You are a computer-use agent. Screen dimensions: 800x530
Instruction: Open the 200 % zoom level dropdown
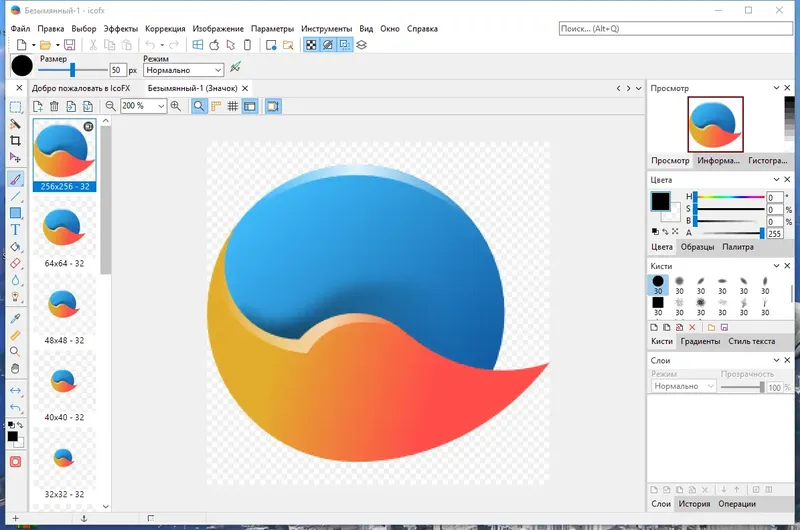click(161, 106)
